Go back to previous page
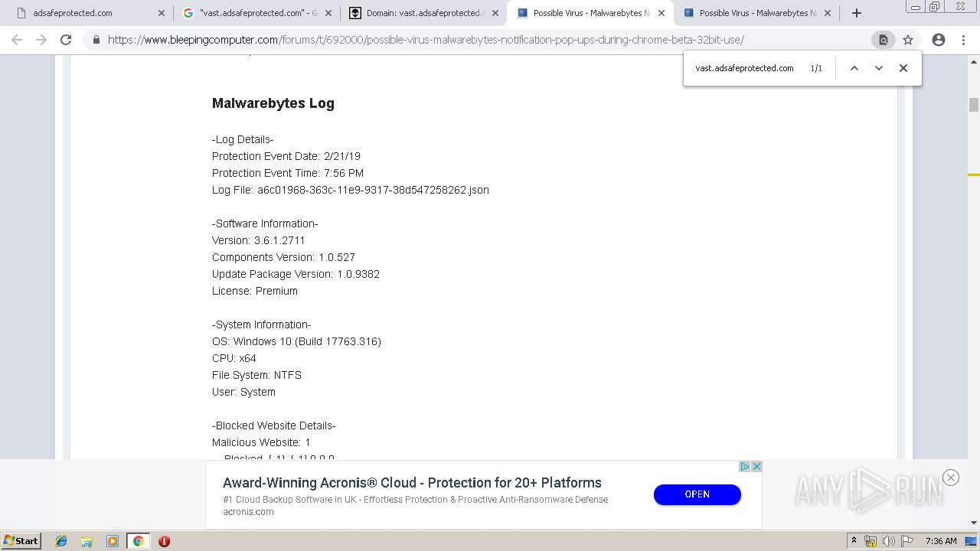 (x=17, y=40)
